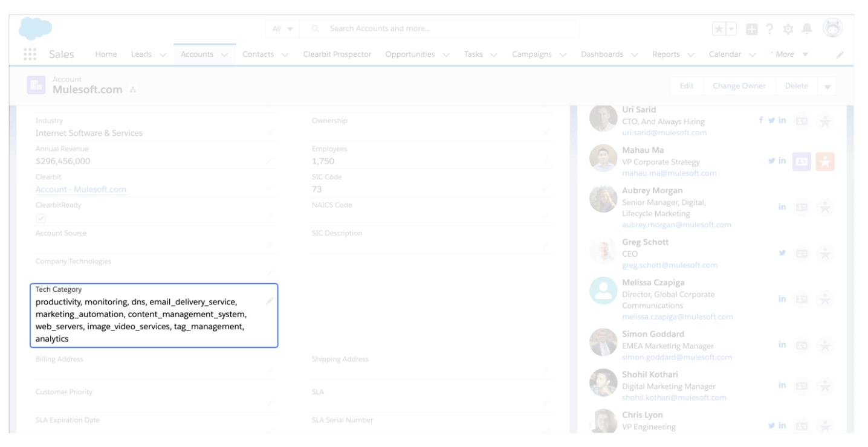Email mahau.ma@mulesoft.com link

pyautogui.click(x=669, y=173)
